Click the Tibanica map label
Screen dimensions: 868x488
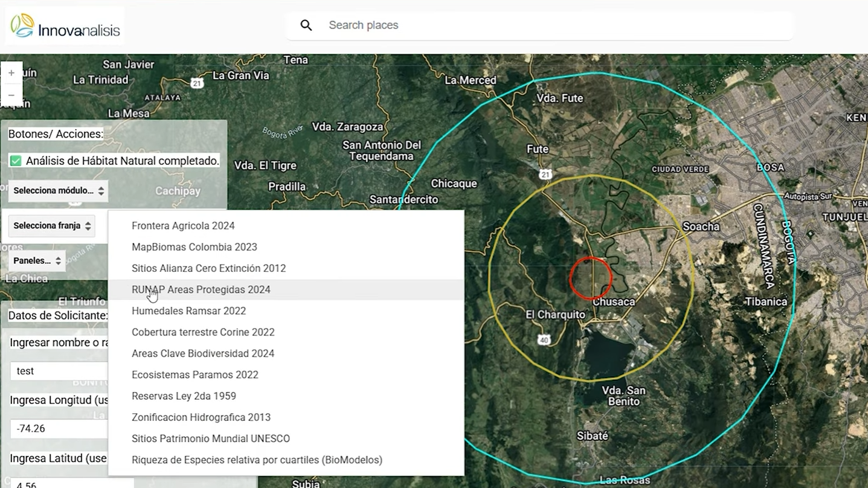tap(766, 302)
